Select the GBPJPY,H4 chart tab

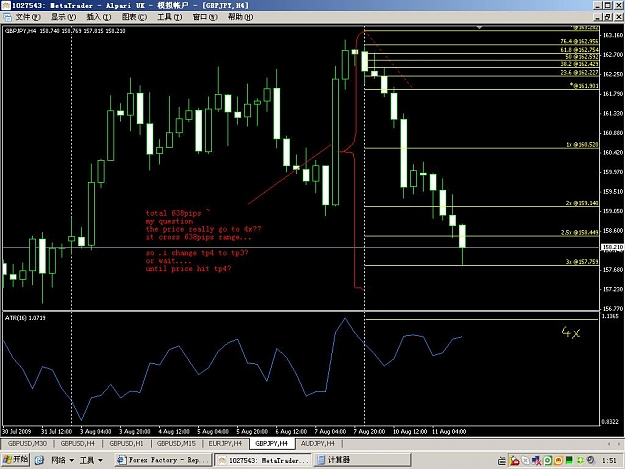(272, 443)
